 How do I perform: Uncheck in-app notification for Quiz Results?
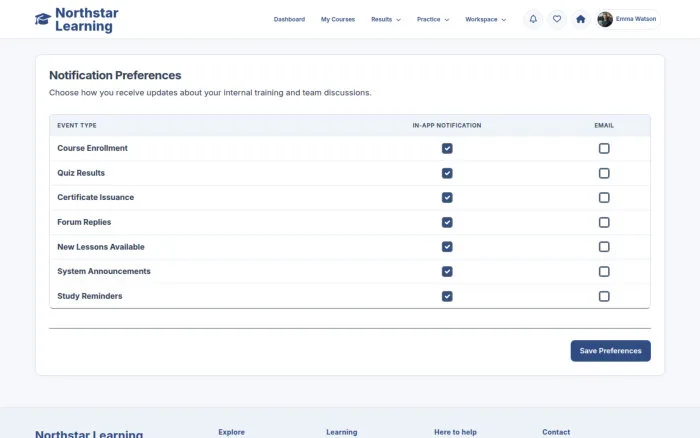pyautogui.click(x=447, y=173)
